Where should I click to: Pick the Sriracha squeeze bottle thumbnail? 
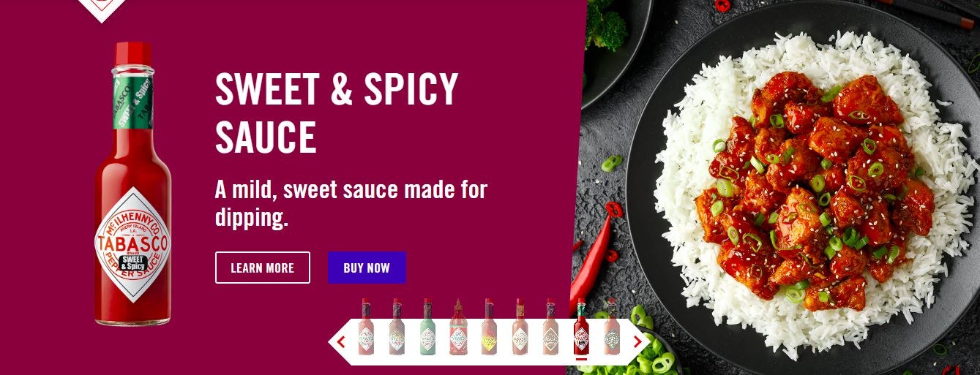(458, 327)
